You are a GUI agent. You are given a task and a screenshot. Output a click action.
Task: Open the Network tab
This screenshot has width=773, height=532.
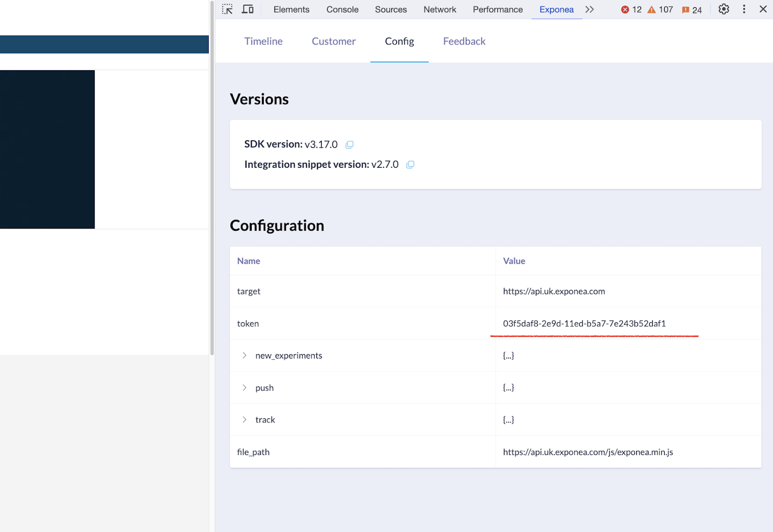tap(440, 10)
